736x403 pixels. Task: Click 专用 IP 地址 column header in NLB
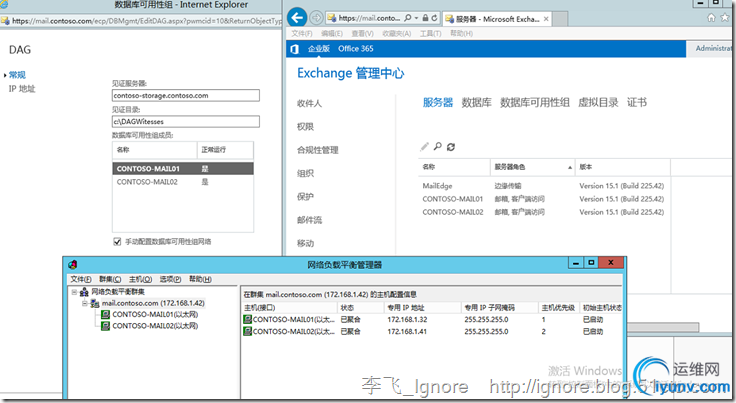[422, 308]
